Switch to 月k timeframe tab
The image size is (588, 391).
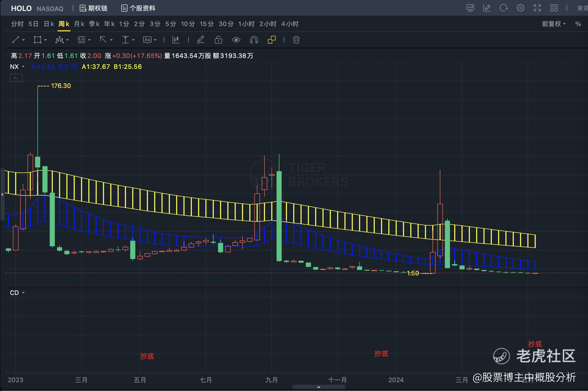pos(79,24)
